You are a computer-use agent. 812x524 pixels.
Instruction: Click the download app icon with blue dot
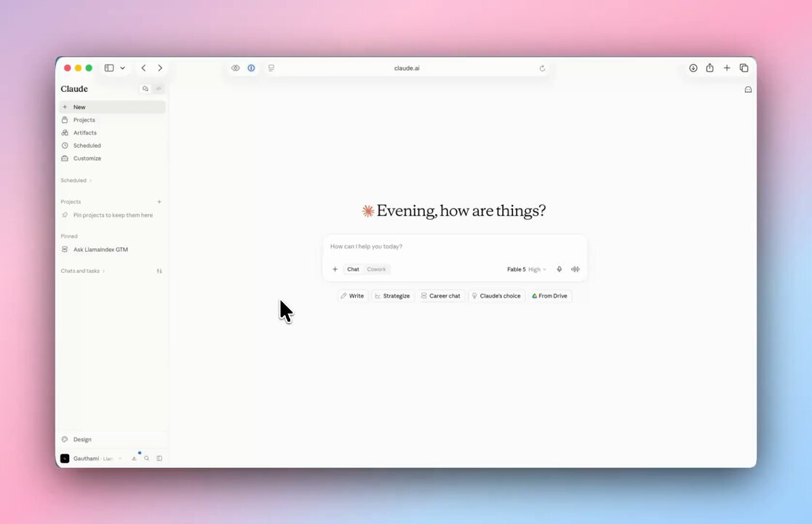pos(134,458)
